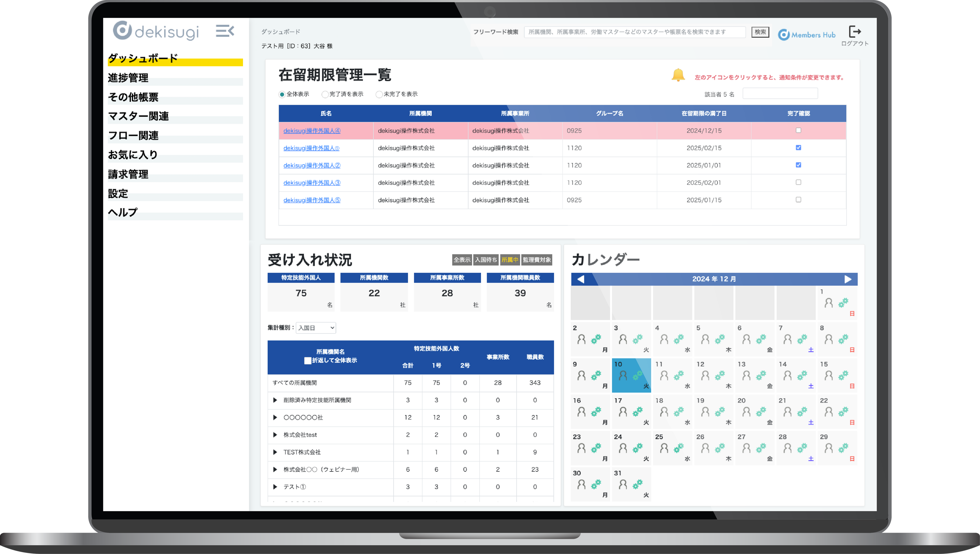Click the person icon on December 10
The height and width of the screenshot is (554, 980).
pos(623,376)
